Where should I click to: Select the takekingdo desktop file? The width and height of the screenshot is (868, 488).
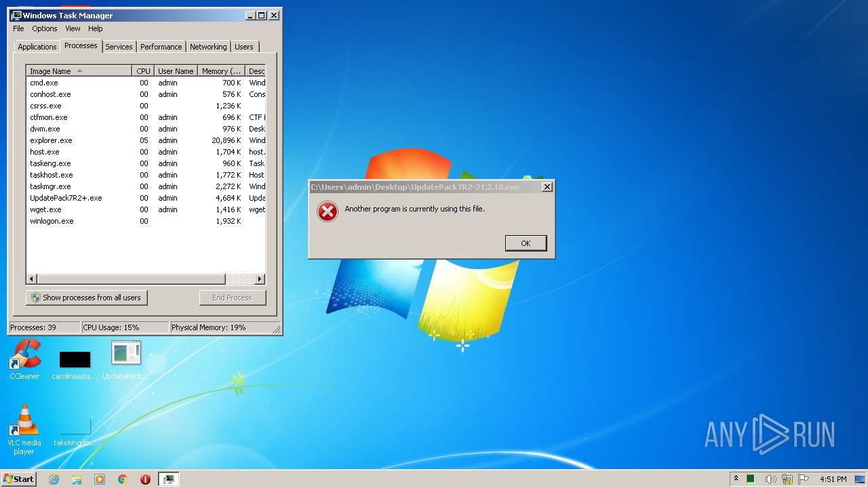75,432
